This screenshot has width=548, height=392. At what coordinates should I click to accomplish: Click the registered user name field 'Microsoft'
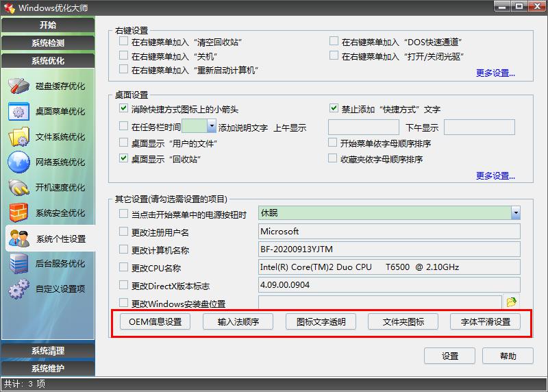[x=389, y=232]
